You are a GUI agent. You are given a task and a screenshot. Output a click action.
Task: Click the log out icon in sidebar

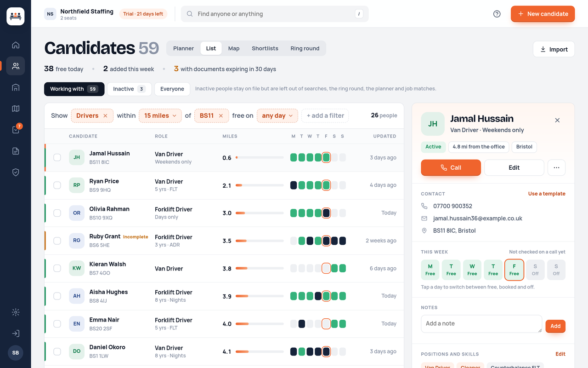coord(16,333)
